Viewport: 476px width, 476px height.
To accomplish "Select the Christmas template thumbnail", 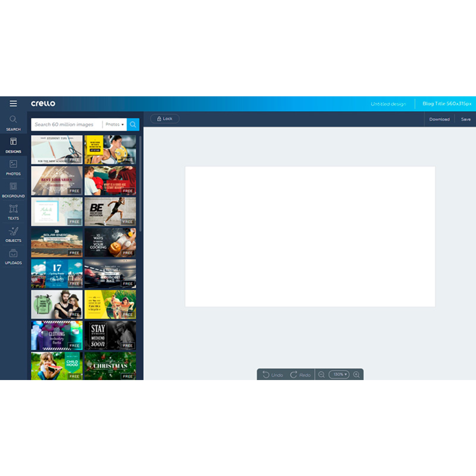I will 110,366.
